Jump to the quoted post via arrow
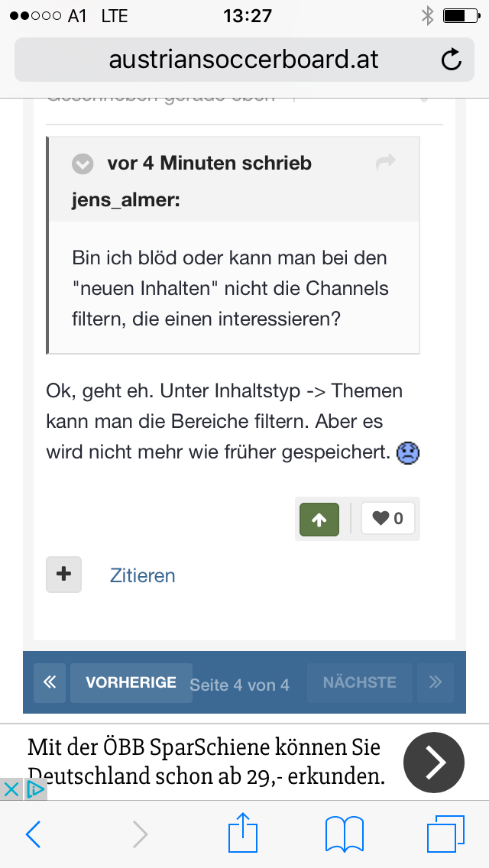The width and height of the screenshot is (489, 868). [x=386, y=162]
